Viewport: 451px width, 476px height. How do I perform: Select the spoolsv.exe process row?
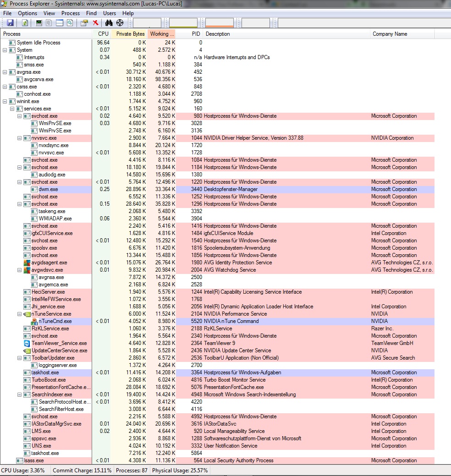click(x=217, y=248)
